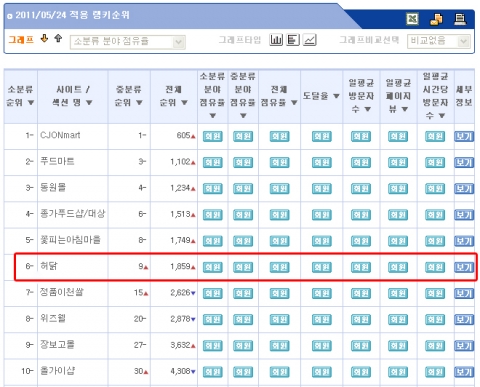Click the 그래프 label in toolbar
The image size is (480, 387).
21,40
